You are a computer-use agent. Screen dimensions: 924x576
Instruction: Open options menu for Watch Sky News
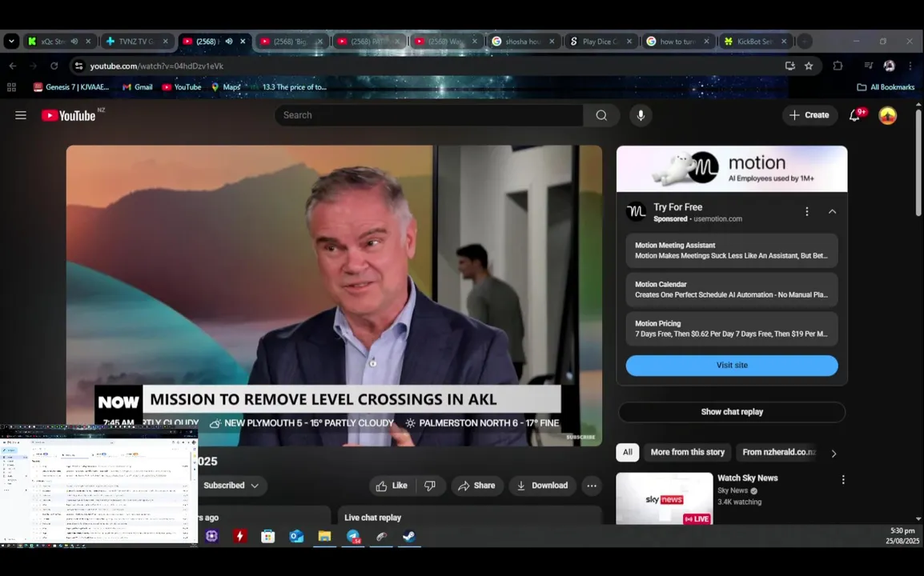pyautogui.click(x=843, y=480)
